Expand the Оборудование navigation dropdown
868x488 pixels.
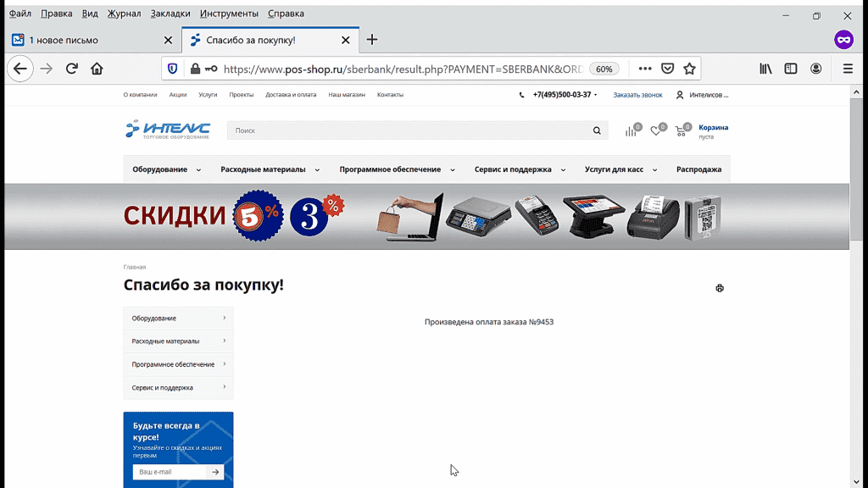click(x=166, y=169)
